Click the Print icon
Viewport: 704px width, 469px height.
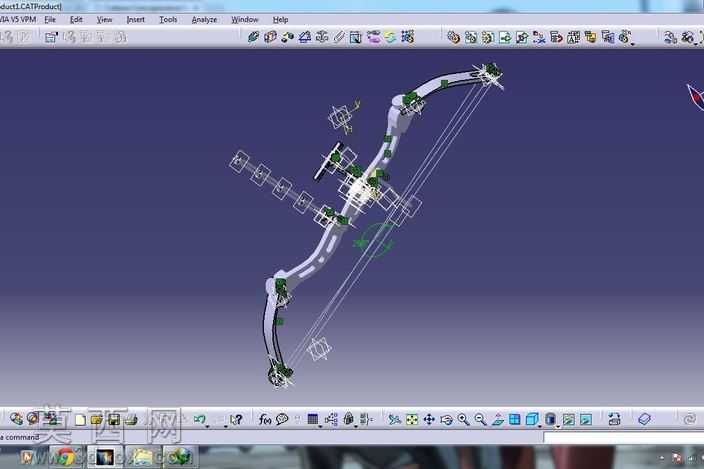pos(131,420)
